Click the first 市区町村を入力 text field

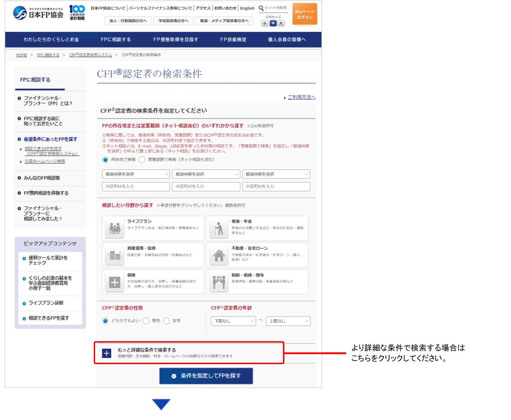pos(136,186)
